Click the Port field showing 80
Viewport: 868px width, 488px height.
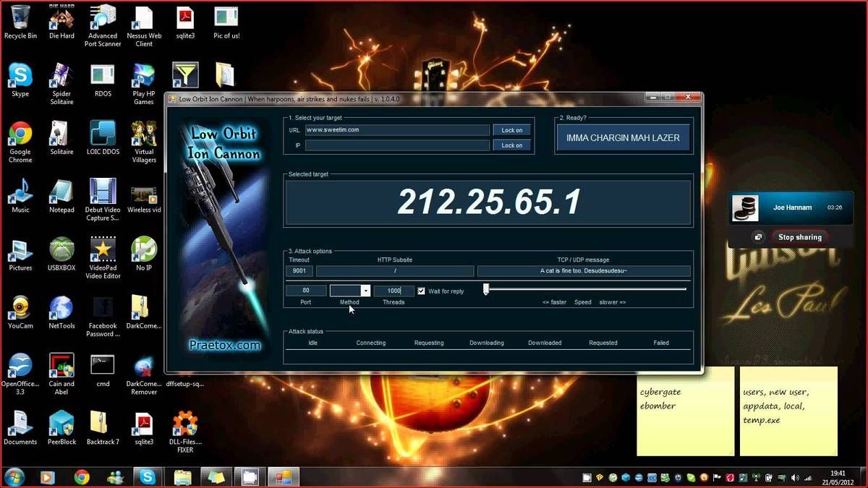(x=306, y=291)
